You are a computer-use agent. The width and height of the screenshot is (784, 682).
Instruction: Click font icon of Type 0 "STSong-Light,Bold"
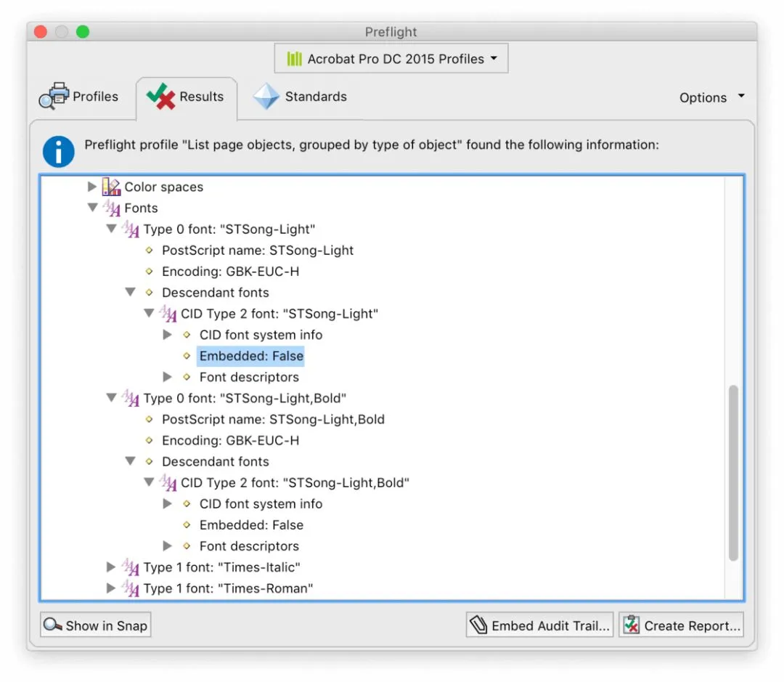point(131,398)
